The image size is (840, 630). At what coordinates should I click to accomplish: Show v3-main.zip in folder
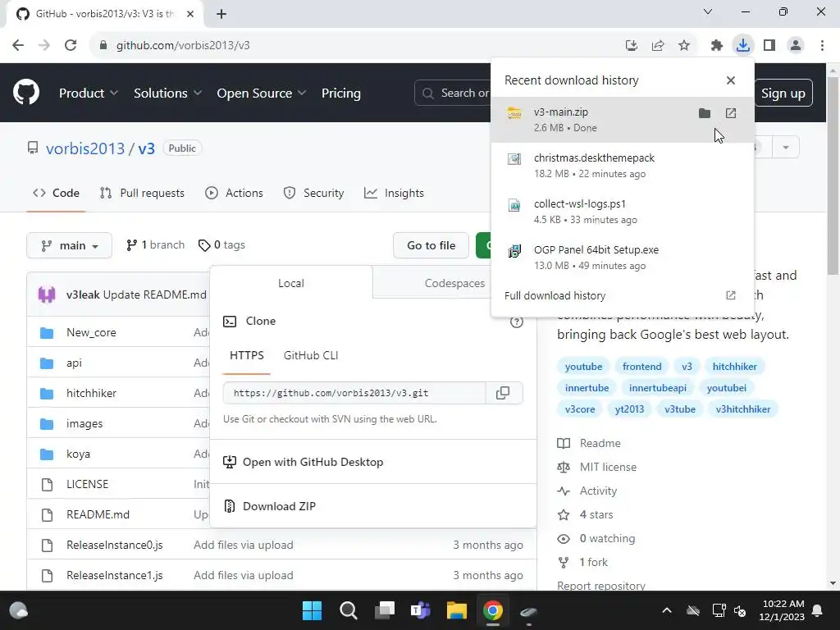(x=705, y=113)
